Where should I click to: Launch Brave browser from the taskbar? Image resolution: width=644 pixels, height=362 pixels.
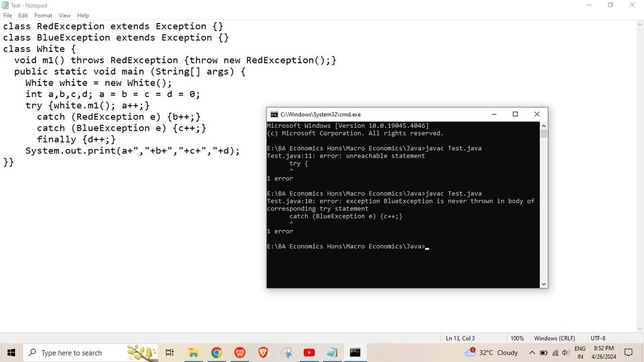263,352
